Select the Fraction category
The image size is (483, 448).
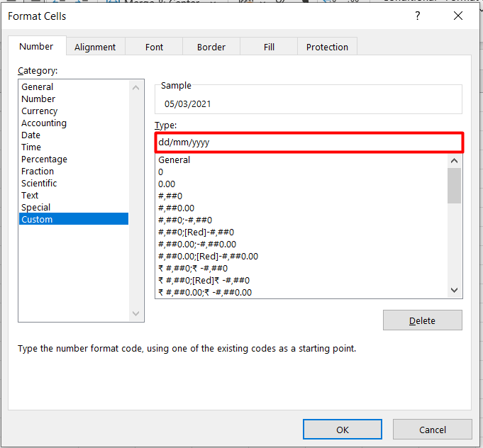tap(74, 171)
